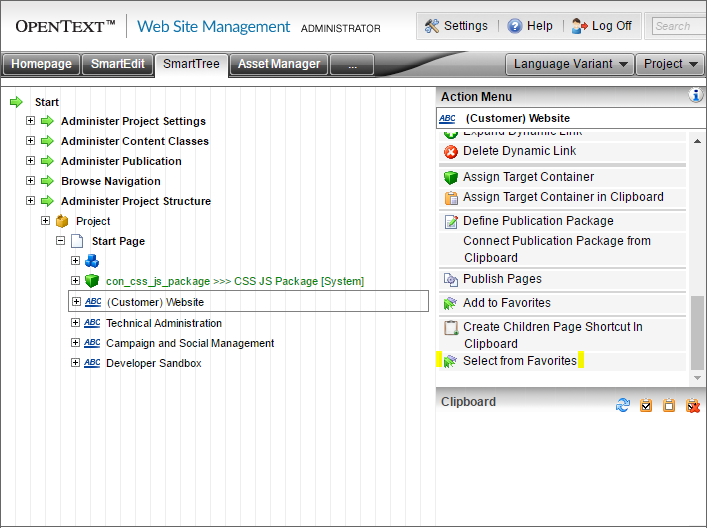Expand the Technical Administration node
Viewport: 707px width, 528px height.
(x=75, y=322)
